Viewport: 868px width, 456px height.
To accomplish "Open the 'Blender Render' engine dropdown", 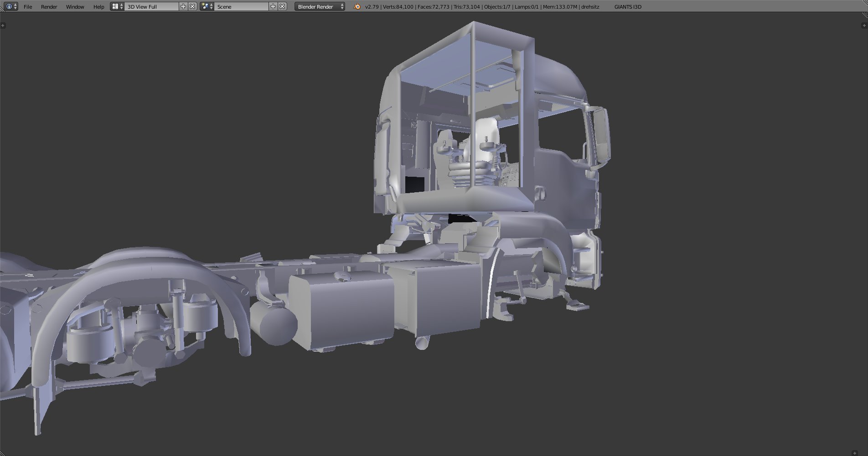I will click(320, 7).
